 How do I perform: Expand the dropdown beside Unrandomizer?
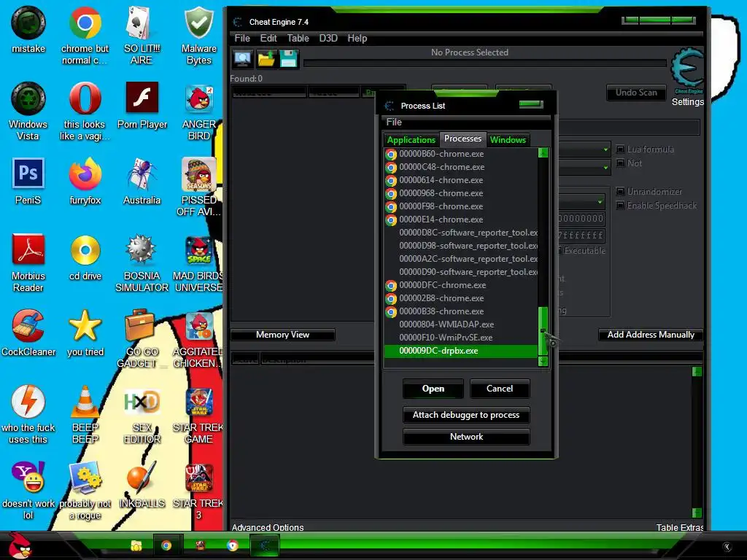(x=600, y=202)
